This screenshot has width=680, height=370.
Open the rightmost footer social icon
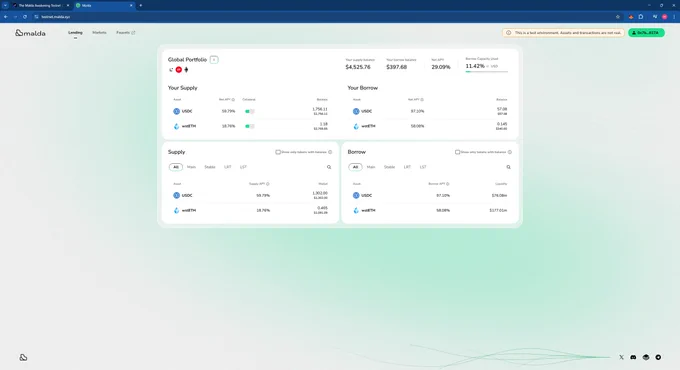[658, 357]
